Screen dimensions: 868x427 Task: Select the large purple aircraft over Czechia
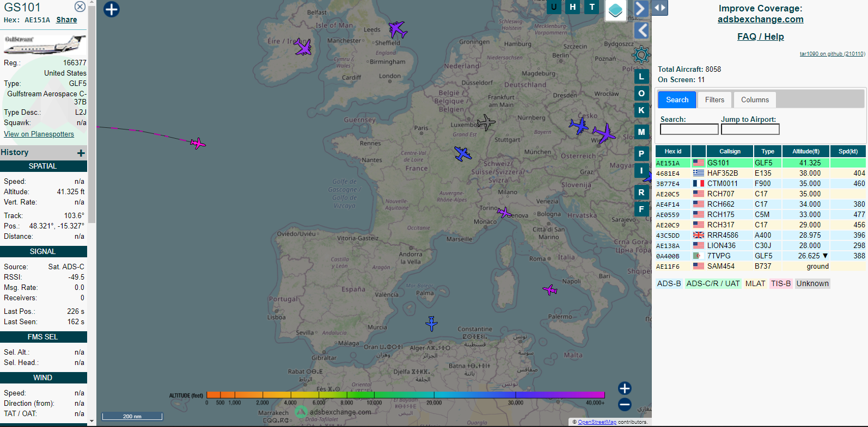[x=604, y=133]
